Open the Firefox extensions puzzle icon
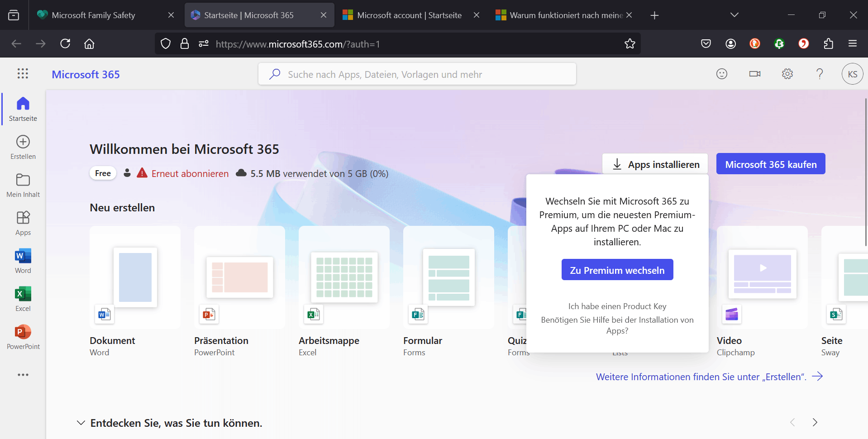This screenshot has width=868, height=439. coord(828,43)
